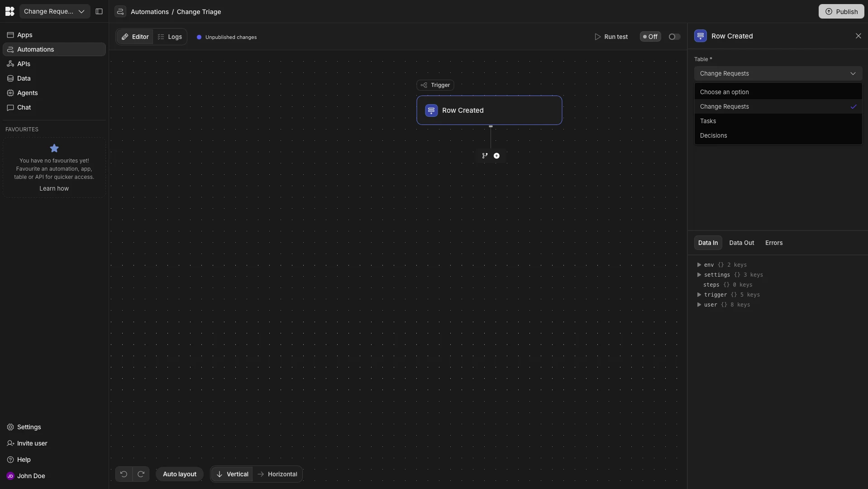868x489 pixels.
Task: Switch to the Logs tab
Action: (x=170, y=36)
